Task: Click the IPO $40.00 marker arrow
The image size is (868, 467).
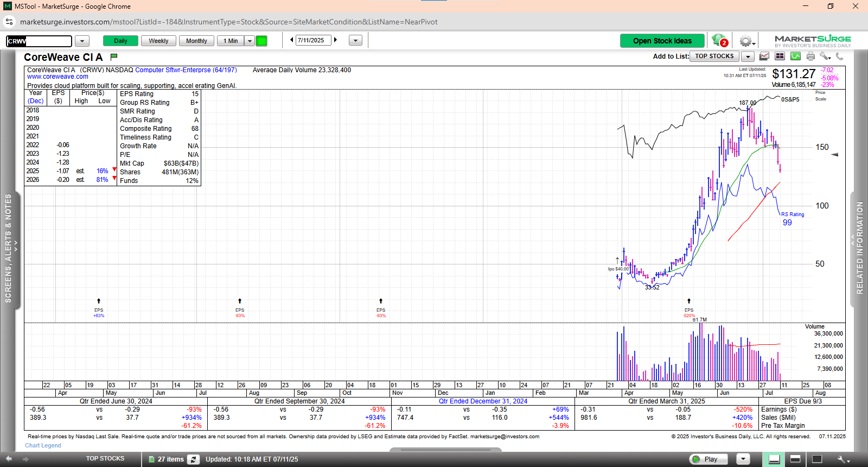Action: [617, 260]
